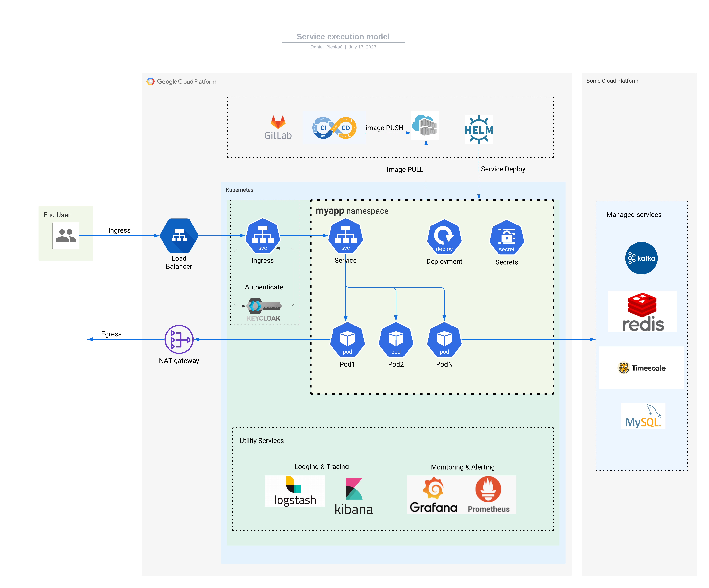Click the Grafana logo
This screenshot has height=588, width=709.
(x=433, y=494)
